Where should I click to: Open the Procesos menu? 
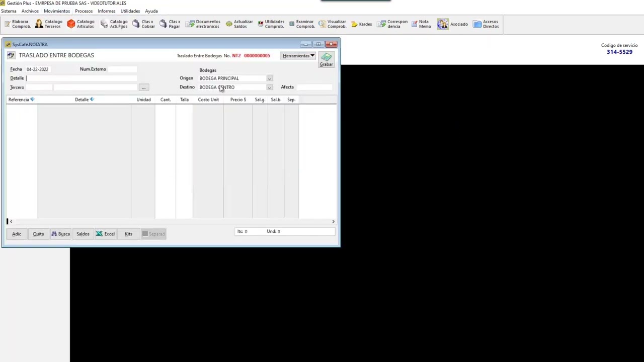pos(84,11)
